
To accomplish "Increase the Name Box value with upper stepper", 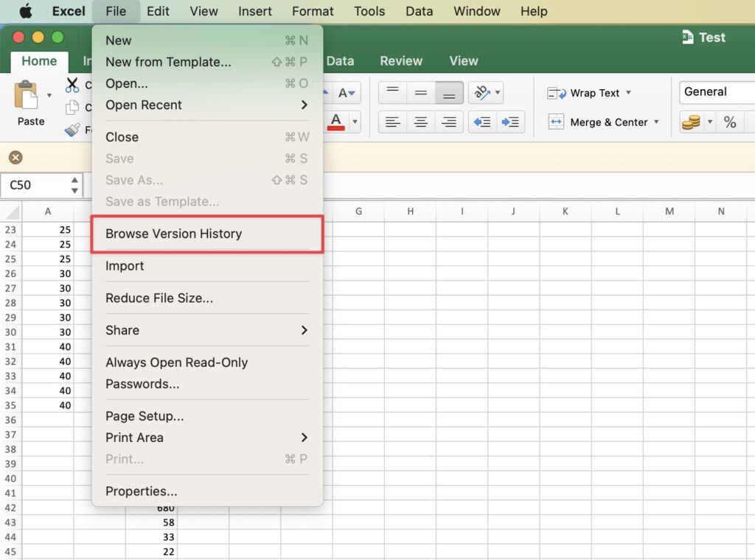I will pos(74,181).
